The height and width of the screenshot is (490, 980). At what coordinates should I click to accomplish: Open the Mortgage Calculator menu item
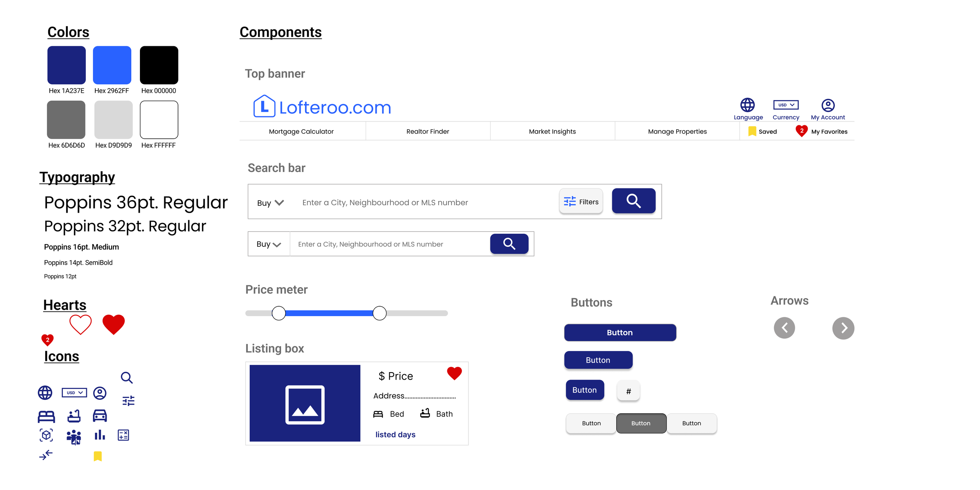(301, 132)
